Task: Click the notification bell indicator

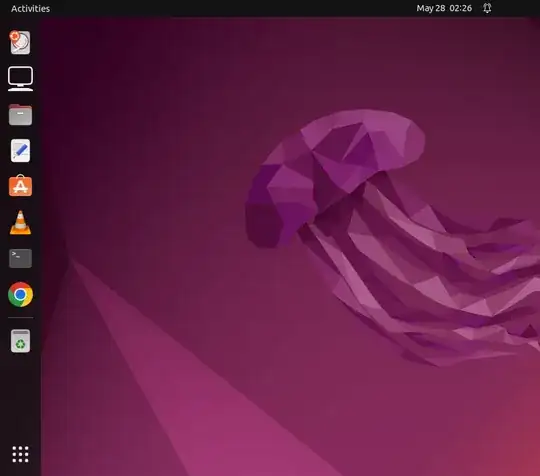Action: point(487,8)
